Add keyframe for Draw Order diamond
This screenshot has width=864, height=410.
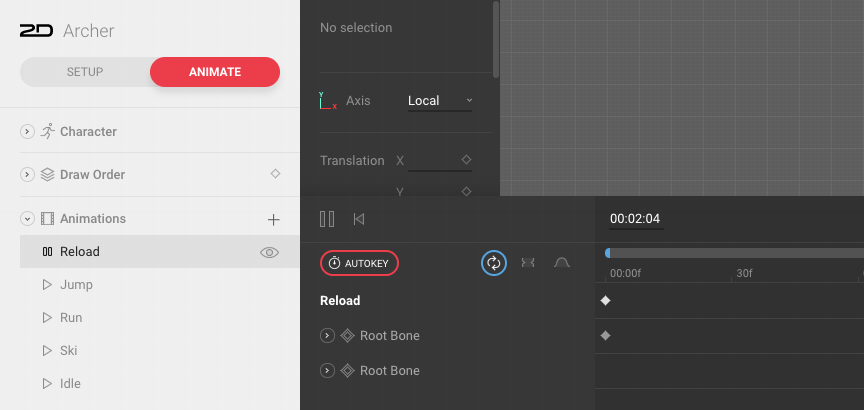[276, 174]
